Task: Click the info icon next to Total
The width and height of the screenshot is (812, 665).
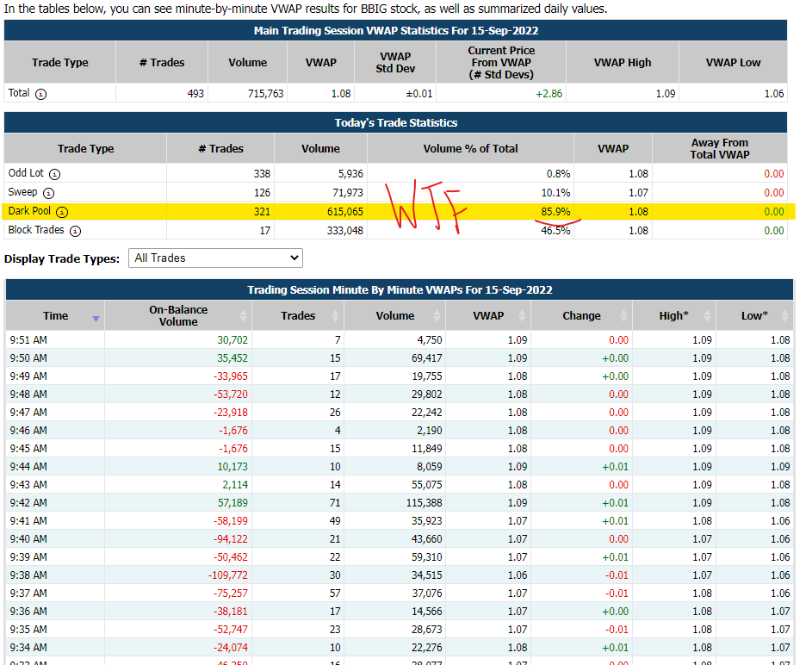Action: 41,94
